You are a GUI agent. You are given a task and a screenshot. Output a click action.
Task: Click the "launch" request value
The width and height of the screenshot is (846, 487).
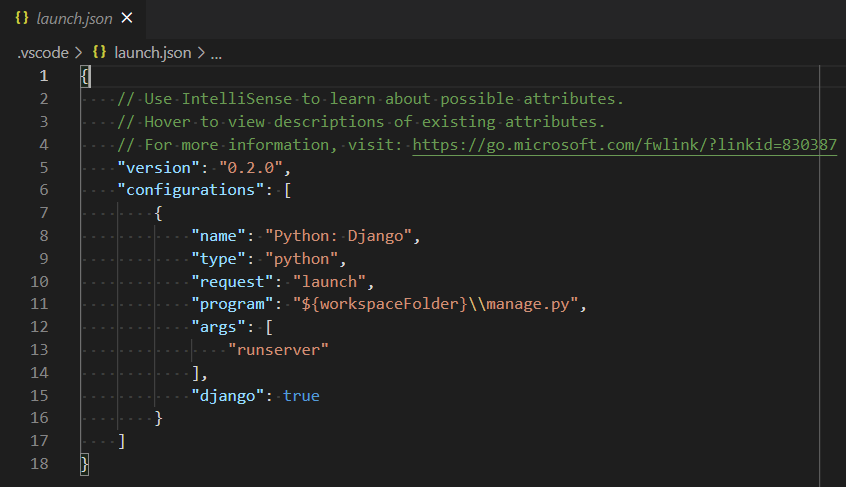(329, 282)
